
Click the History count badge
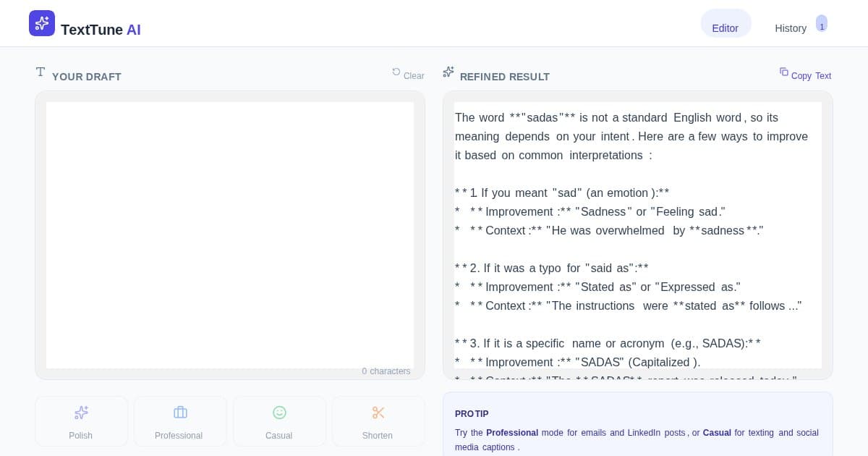[822, 24]
